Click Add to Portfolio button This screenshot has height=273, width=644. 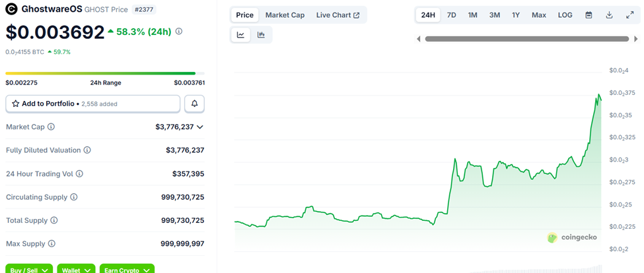click(x=93, y=104)
